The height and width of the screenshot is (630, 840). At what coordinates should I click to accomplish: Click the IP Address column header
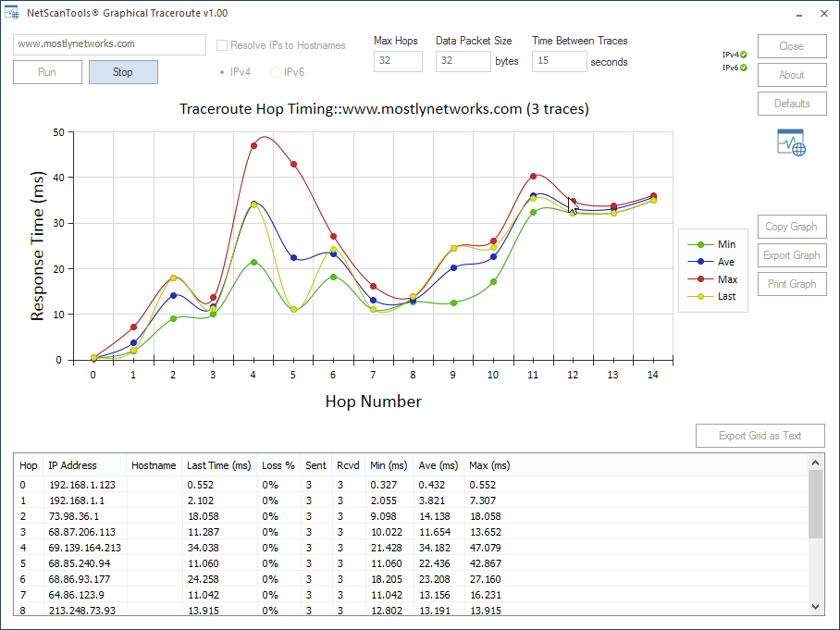84,465
